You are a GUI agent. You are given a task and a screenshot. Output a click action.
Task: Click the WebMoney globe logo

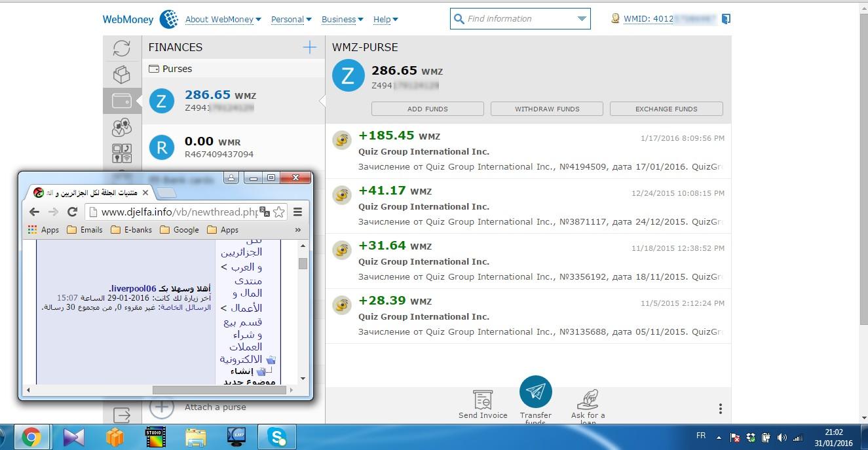tap(169, 19)
